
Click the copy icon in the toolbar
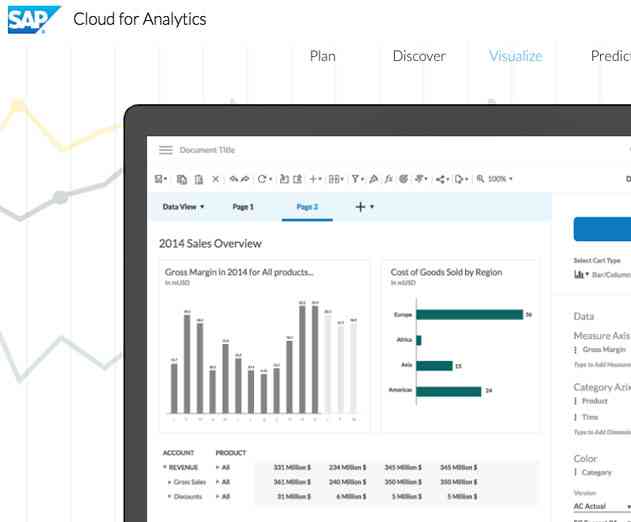click(x=182, y=179)
